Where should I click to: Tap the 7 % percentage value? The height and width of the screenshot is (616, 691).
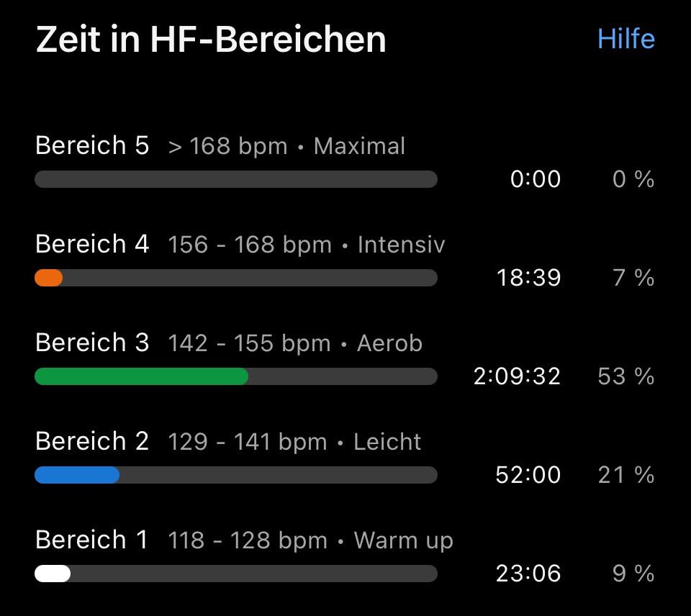[x=633, y=278]
